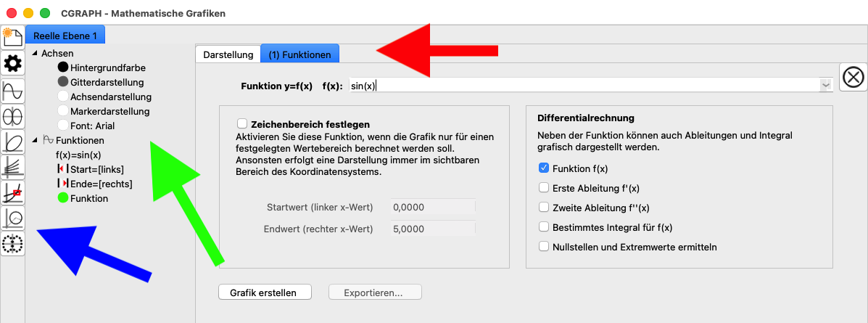This screenshot has width=868, height=323.
Task: Collapse the Achsen tree node
Action: pos(35,53)
